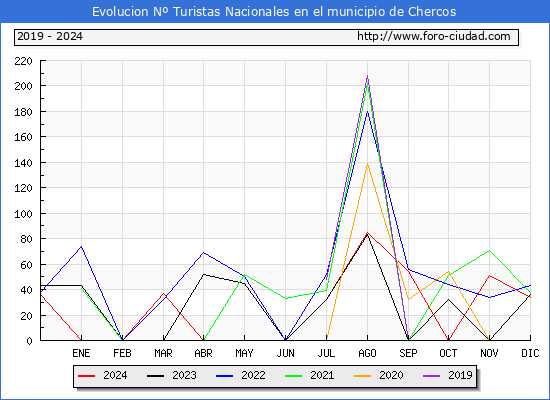This screenshot has width=550, height=400.
Task: Click the black 2023 legend color line
Action: tap(155, 376)
